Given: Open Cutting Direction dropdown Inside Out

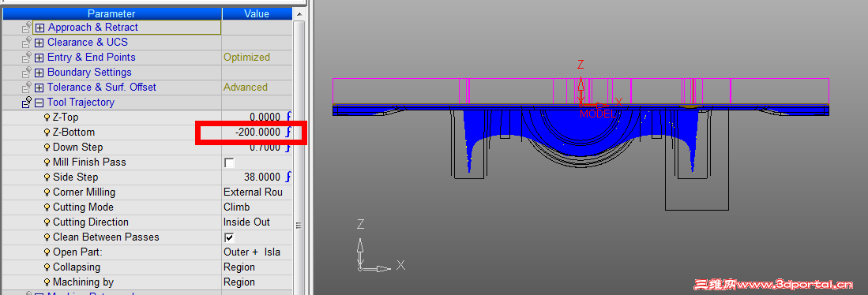Looking at the screenshot, I should 257,222.
